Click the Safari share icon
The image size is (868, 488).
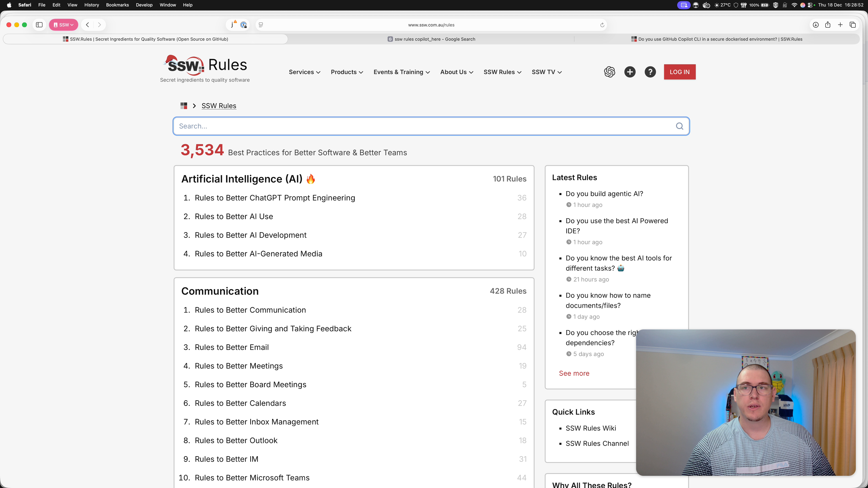tap(828, 25)
